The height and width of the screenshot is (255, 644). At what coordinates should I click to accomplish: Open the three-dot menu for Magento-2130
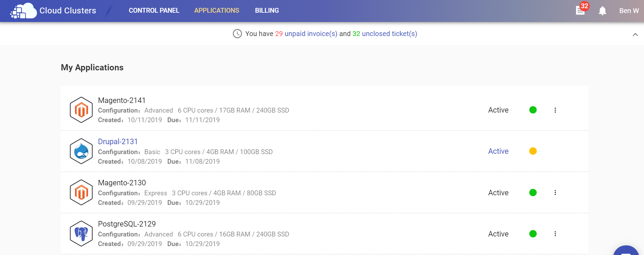coord(555,193)
